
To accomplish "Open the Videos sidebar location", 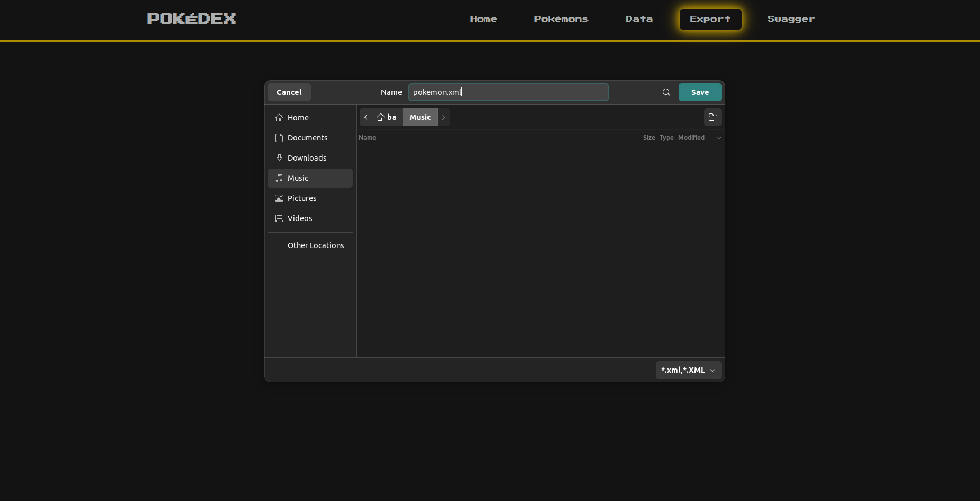I will (310, 218).
